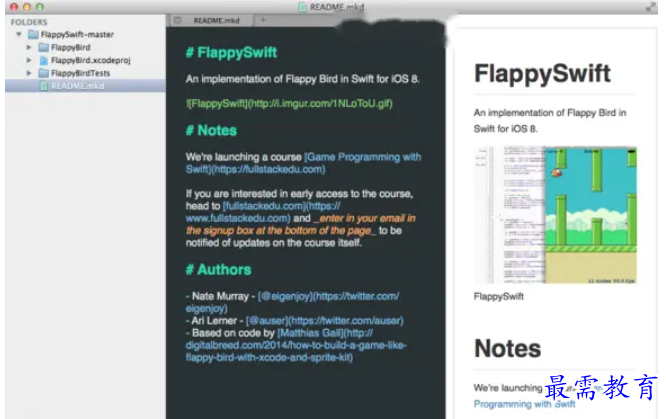Click the '# Notes' heading in editor
The height and width of the screenshot is (419, 666).
point(211,130)
